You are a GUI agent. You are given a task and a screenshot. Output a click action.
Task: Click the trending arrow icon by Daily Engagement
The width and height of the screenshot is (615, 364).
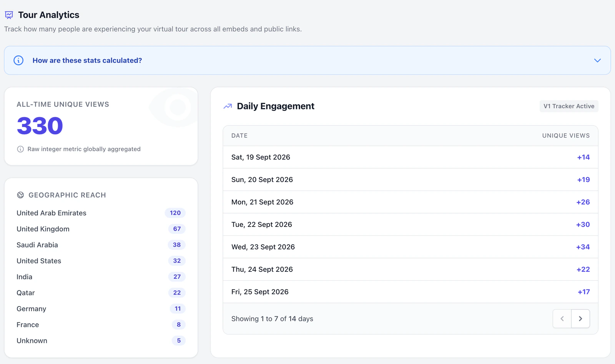tap(228, 106)
